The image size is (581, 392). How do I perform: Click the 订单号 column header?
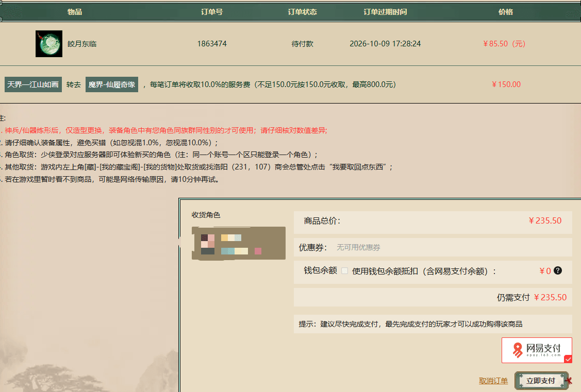(x=212, y=12)
